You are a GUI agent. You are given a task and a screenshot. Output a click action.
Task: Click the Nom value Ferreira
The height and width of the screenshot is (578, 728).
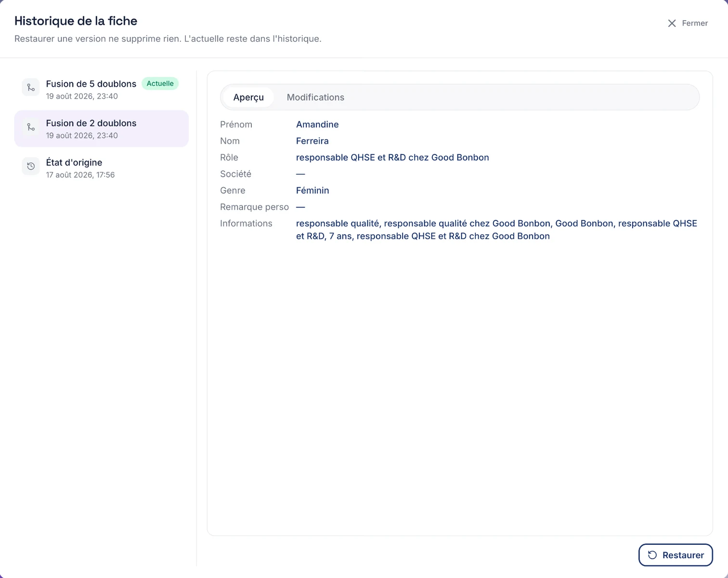click(x=312, y=141)
